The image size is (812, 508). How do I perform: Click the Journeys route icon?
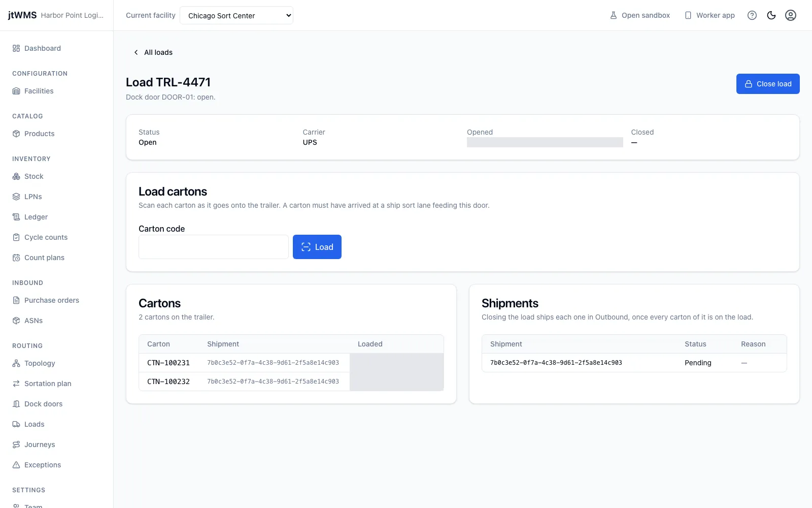tap(16, 444)
